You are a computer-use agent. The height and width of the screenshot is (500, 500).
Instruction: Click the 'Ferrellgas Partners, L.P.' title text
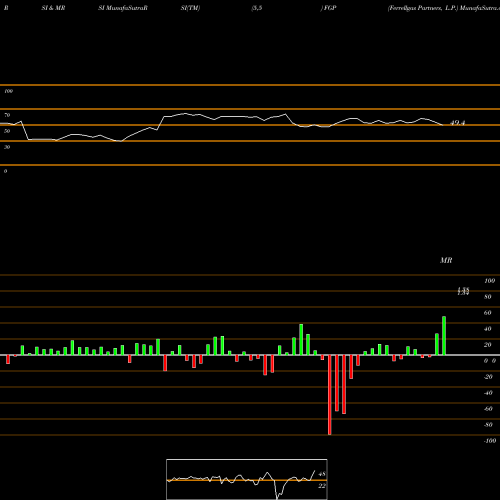pyautogui.click(x=423, y=8)
